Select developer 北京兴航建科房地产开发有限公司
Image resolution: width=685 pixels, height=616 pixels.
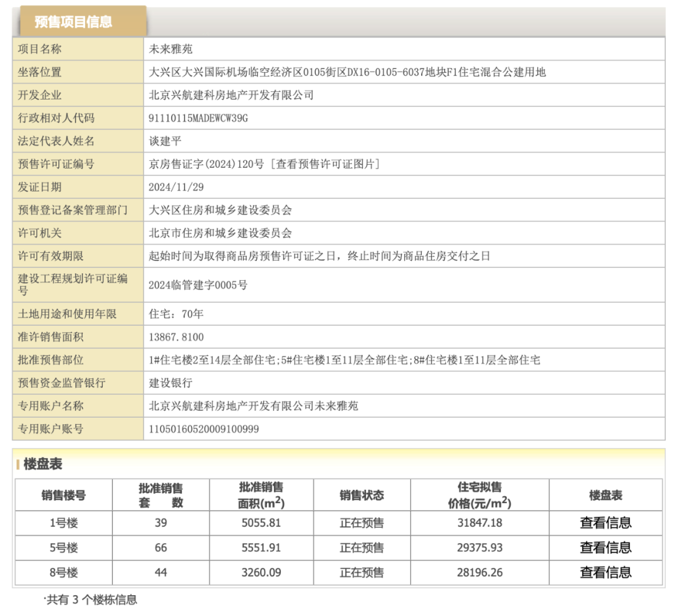(x=231, y=95)
